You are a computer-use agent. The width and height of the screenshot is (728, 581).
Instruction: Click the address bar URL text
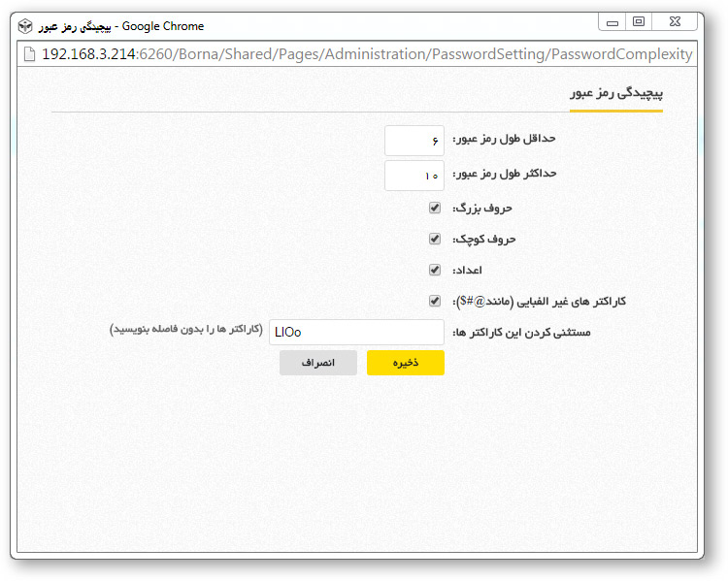click(x=367, y=54)
